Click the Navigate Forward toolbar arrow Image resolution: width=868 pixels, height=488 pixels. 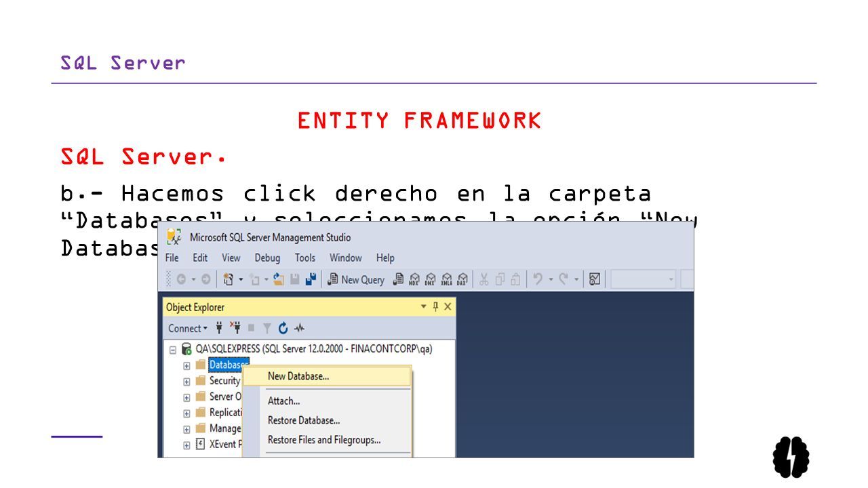(x=205, y=279)
